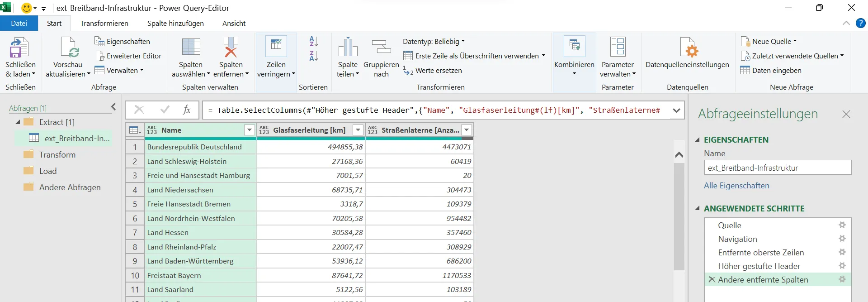
Task: Open the Datentyp: Beliebig dropdown
Action: click(x=434, y=41)
